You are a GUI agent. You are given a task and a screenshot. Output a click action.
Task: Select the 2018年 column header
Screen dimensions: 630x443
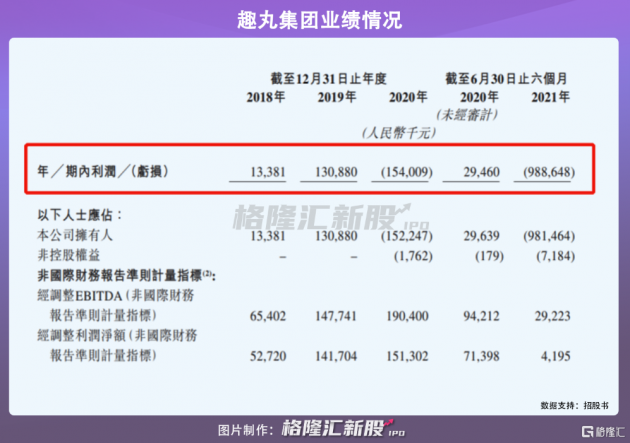[266, 97]
